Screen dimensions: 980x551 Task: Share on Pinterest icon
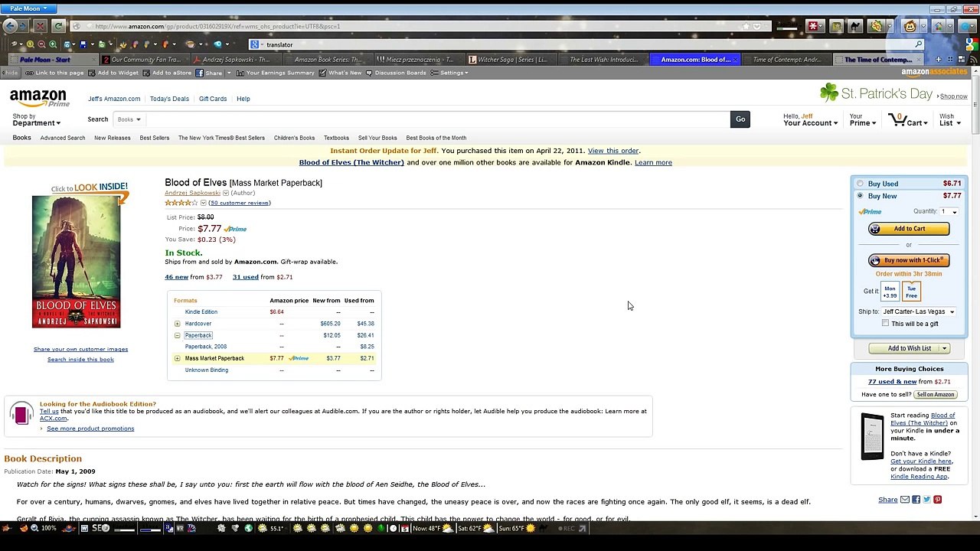coord(937,500)
